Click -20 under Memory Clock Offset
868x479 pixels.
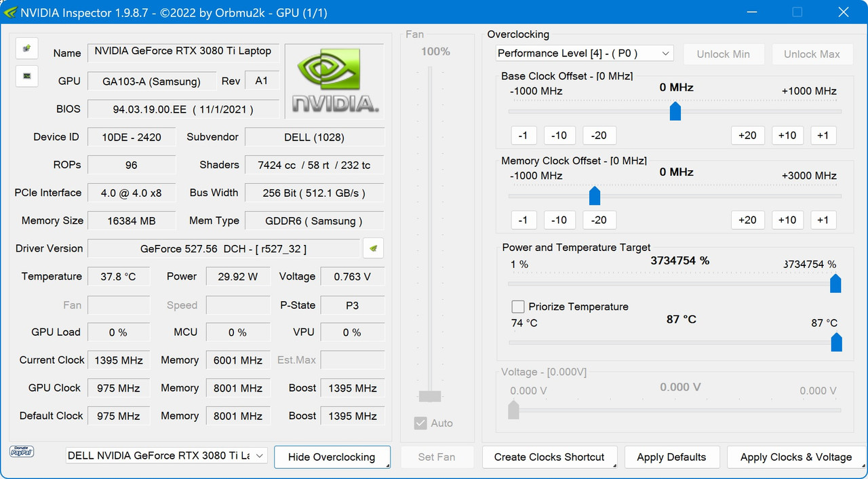tap(599, 220)
